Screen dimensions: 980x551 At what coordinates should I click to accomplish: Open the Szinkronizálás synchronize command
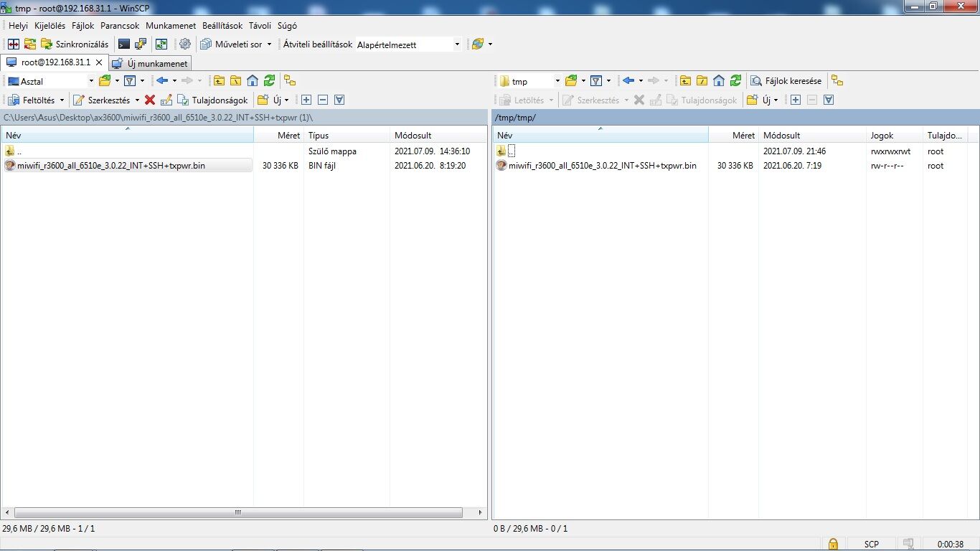(x=75, y=44)
